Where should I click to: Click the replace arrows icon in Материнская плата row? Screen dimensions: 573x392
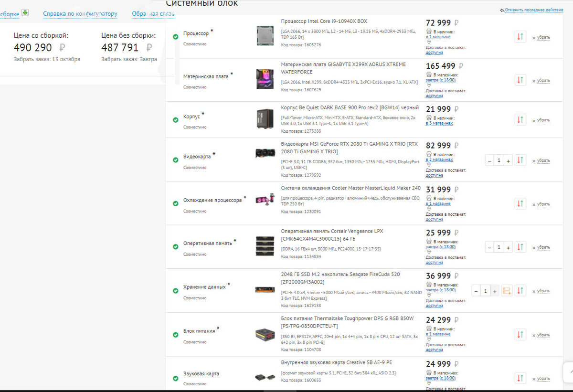click(520, 80)
